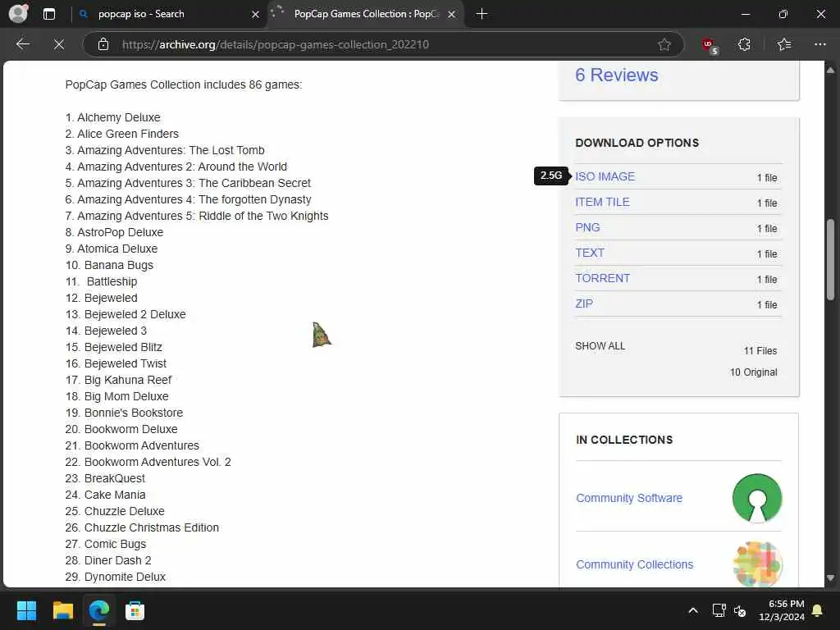Click the text "14. Bejeweled 3"
This screenshot has height=630, width=840.
(x=106, y=331)
